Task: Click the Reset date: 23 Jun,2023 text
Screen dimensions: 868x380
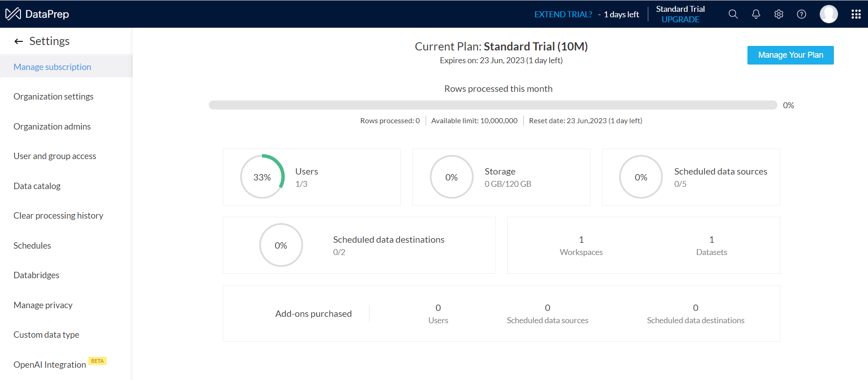Action: tap(585, 120)
